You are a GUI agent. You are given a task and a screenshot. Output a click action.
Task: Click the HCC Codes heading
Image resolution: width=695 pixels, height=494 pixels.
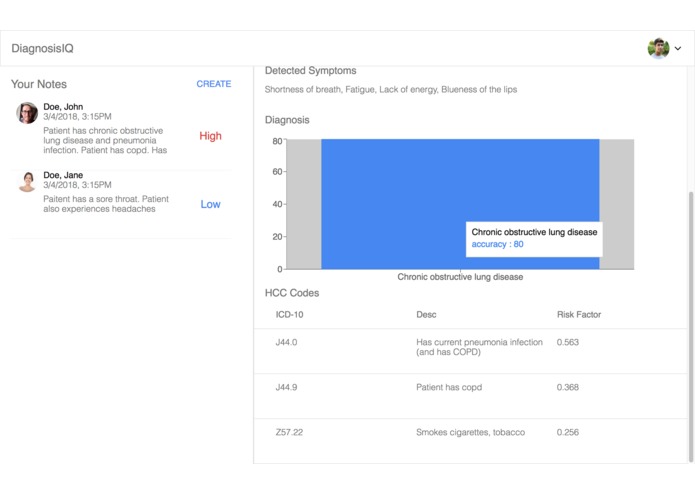(x=292, y=293)
